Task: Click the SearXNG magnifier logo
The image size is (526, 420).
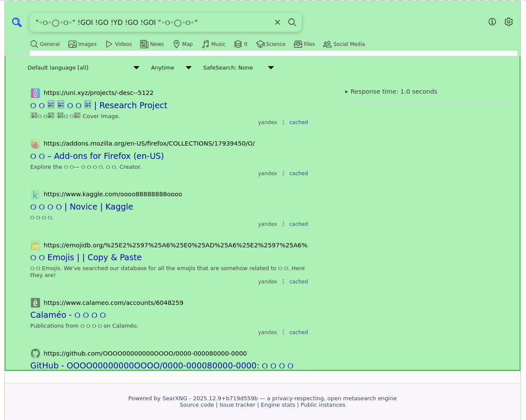Action: [x=17, y=22]
